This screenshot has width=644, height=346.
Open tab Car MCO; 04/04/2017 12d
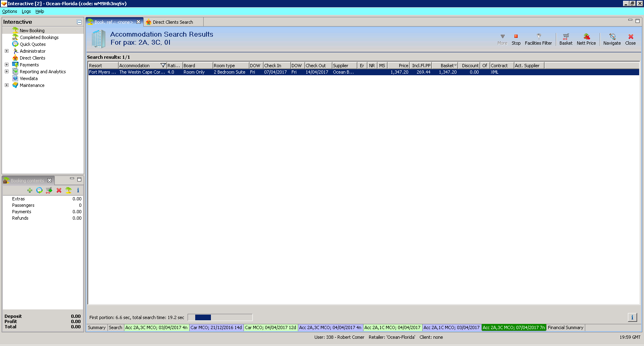coord(270,327)
